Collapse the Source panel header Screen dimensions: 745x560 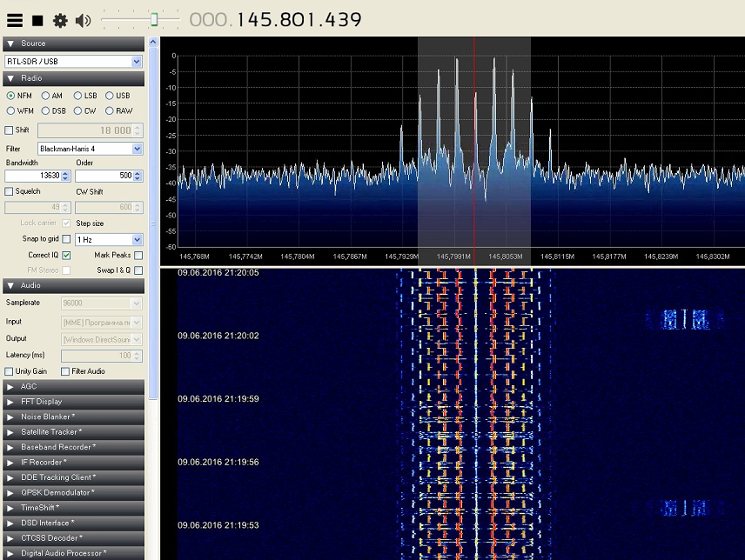pyautogui.click(x=74, y=43)
